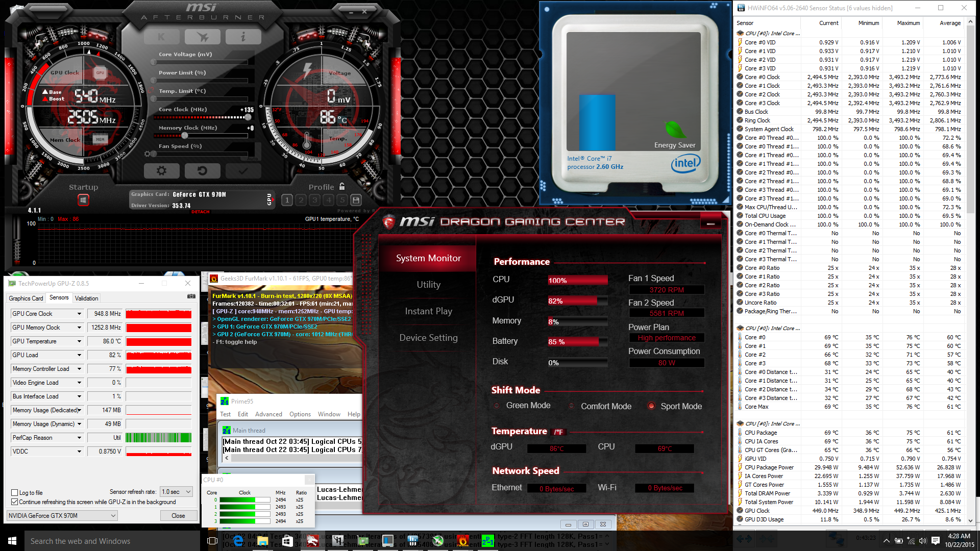Screen dimensions: 980x551
Task: Click the Maximum column header in HWiNFO
Action: pyautogui.click(x=909, y=23)
